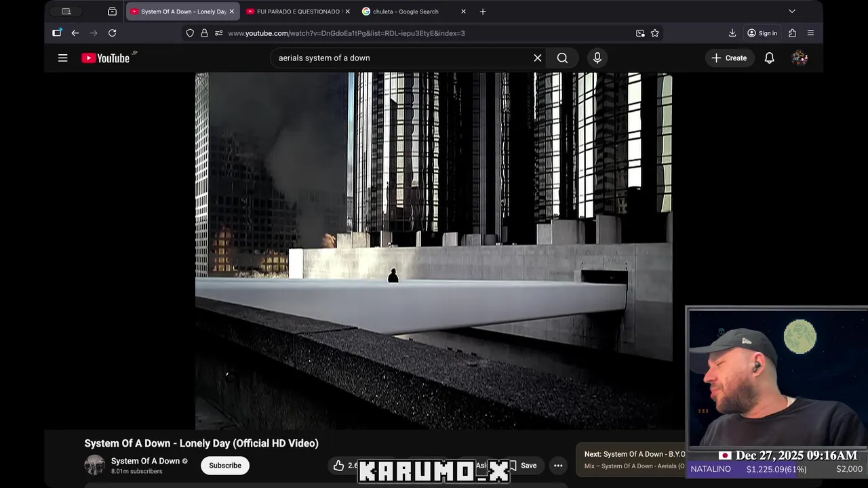Open the account avatar menu
Screen dimensions: 868x488
tap(800, 58)
